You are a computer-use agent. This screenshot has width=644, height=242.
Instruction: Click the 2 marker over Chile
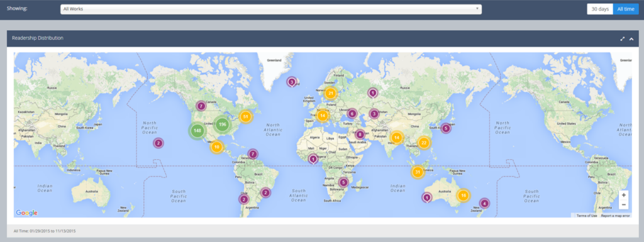coord(244,199)
